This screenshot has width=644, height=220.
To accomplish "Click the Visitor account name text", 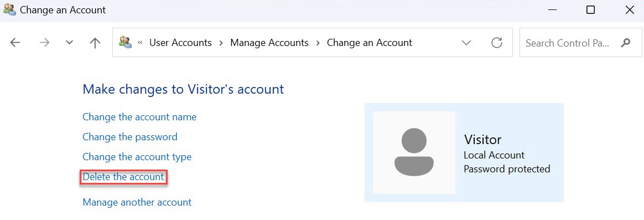I will 482,140.
